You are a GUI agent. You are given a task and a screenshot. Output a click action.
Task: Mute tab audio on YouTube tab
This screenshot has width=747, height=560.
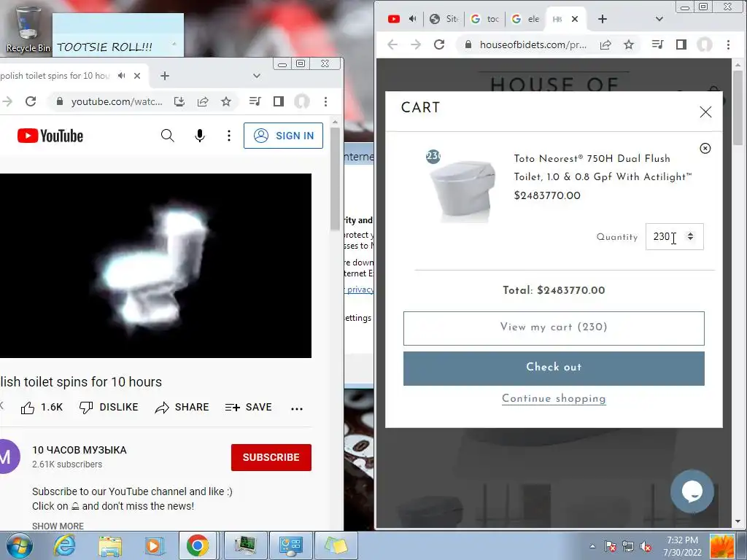122,76
